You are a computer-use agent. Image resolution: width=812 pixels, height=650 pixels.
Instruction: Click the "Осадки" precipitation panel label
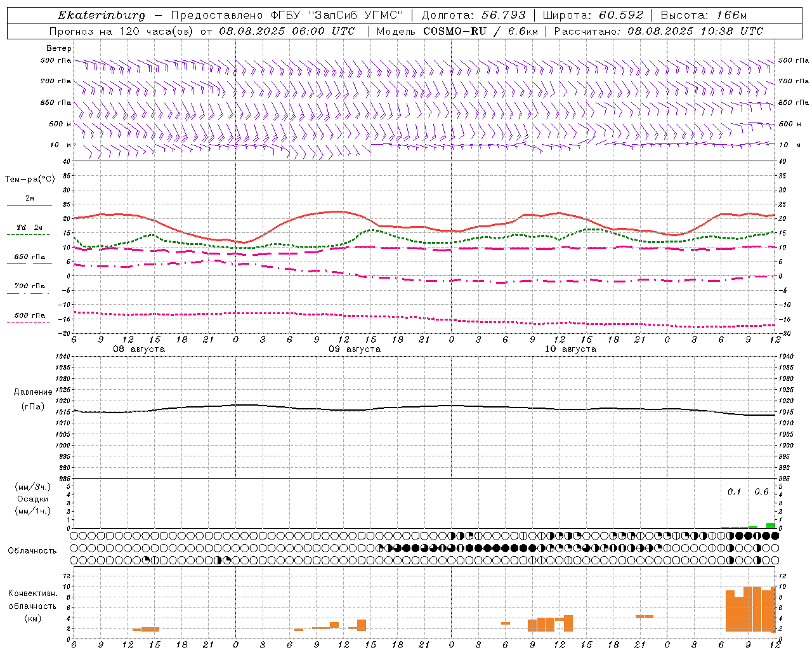(33, 499)
